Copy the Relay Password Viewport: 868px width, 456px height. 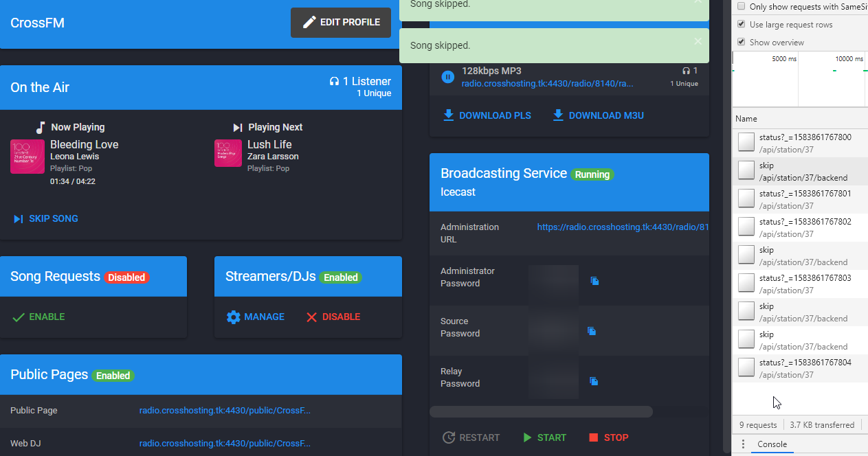[x=594, y=381]
